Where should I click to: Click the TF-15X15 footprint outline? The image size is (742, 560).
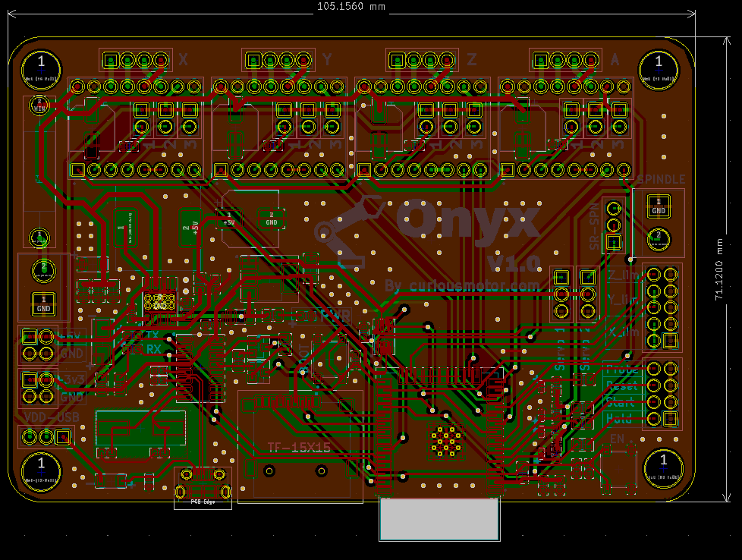tap(298, 448)
